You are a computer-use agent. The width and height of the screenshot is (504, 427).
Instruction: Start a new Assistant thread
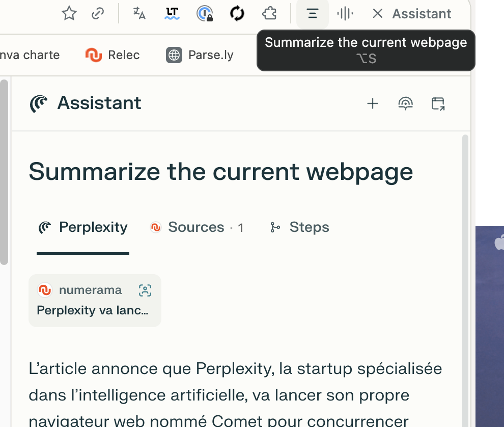[373, 104]
